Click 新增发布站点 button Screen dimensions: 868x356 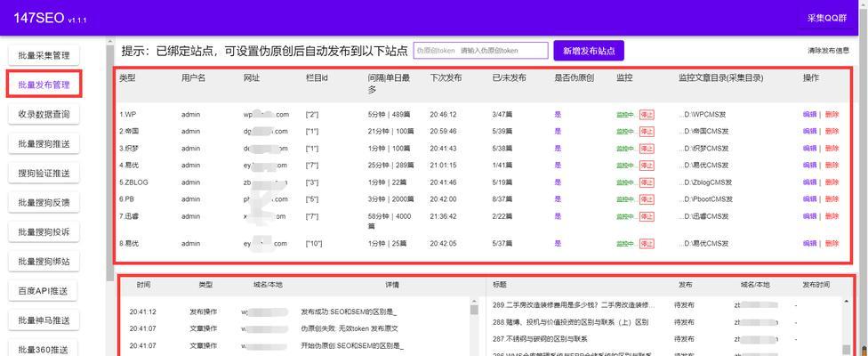tap(589, 51)
